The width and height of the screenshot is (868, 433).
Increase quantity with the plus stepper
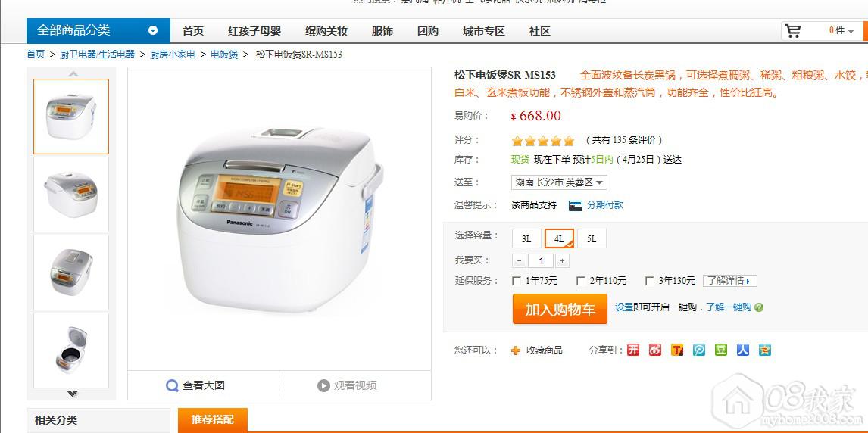point(563,261)
